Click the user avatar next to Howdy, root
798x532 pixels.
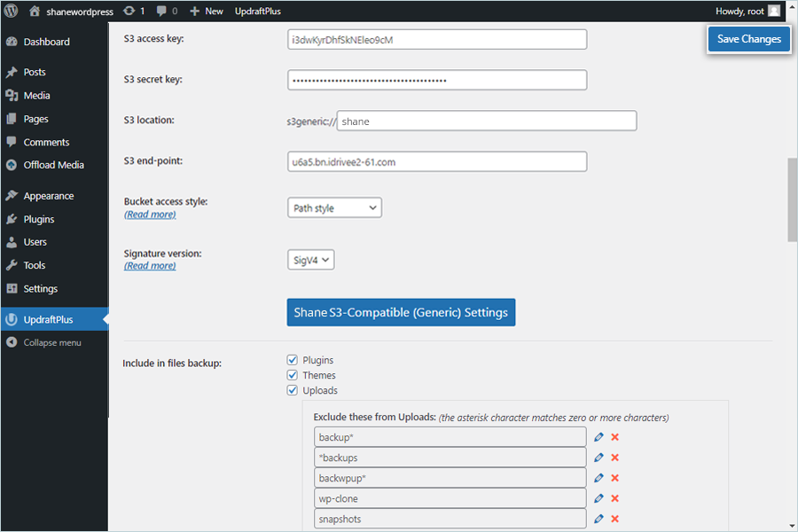click(x=774, y=11)
